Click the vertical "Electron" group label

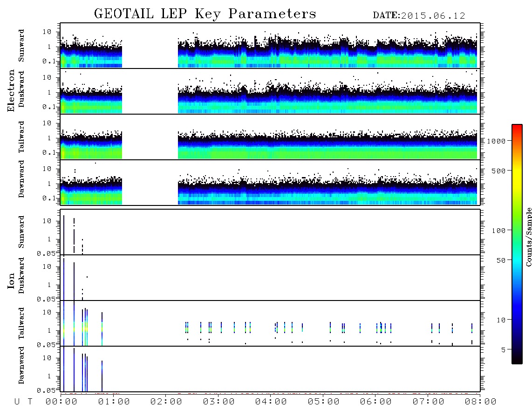(x=11, y=90)
